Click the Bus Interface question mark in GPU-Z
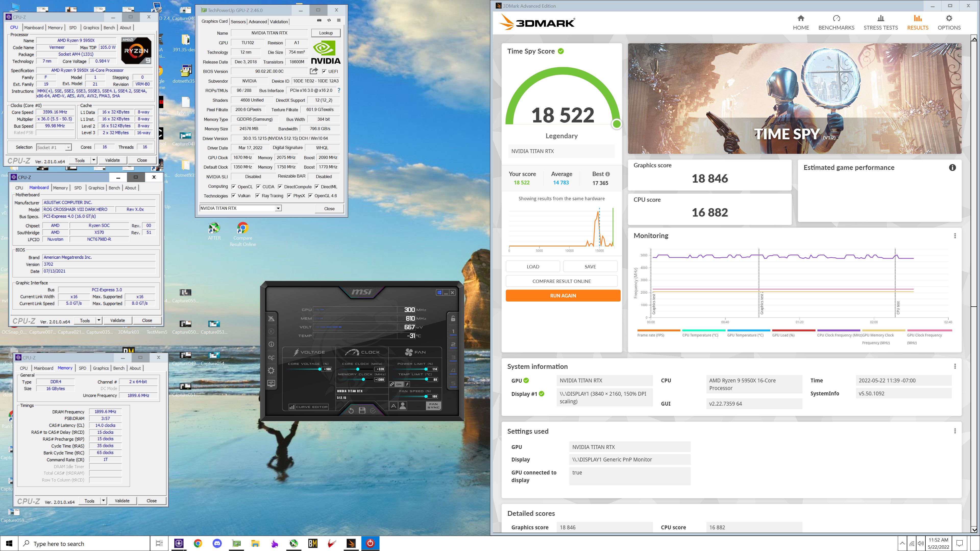980x551 pixels. click(339, 91)
